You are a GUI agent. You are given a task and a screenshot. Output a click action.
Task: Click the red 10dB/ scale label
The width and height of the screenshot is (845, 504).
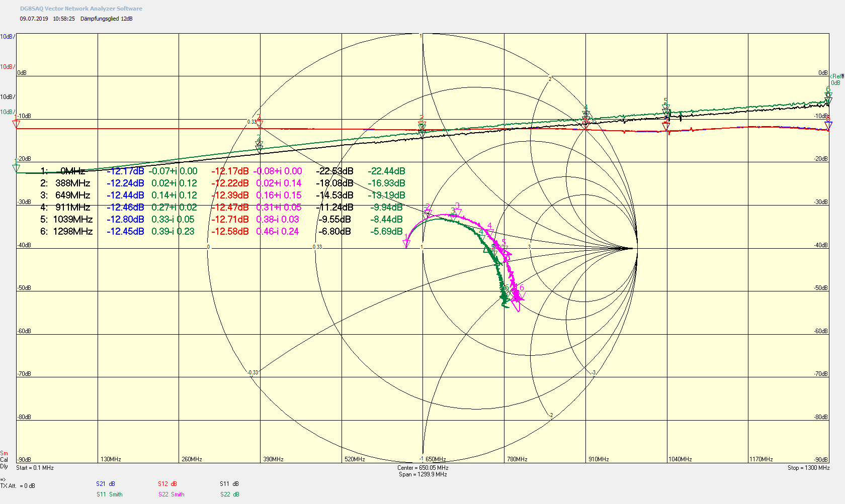point(8,67)
